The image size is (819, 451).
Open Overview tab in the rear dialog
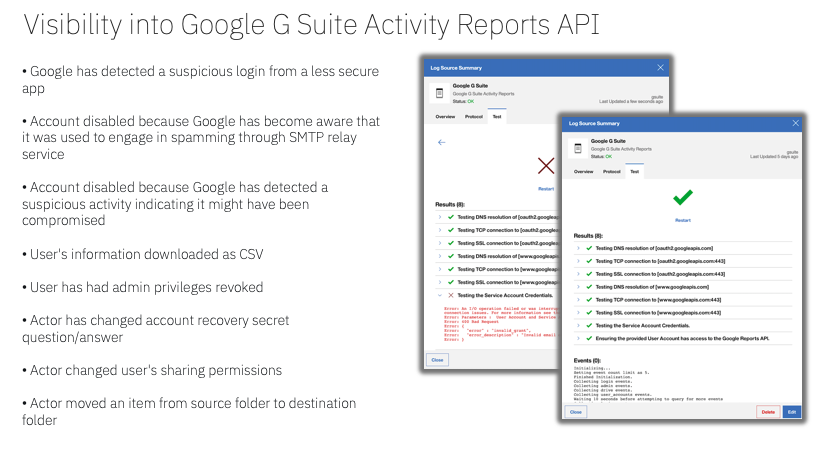[446, 117]
